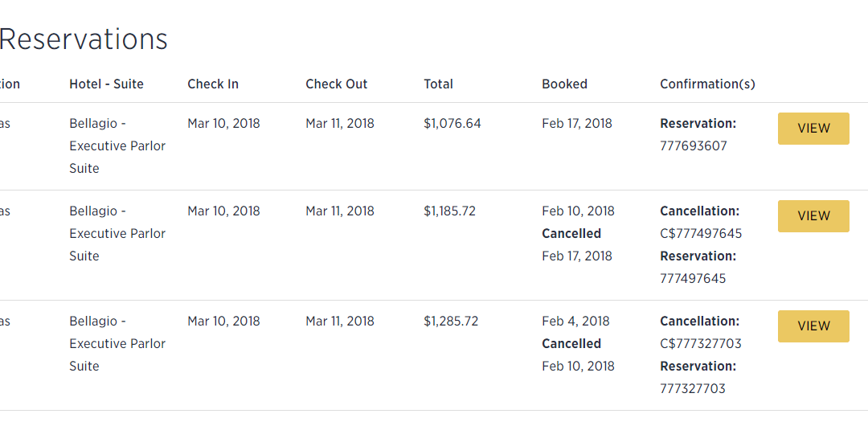
Task: Click the Hotel - Suite column header
Action: [106, 84]
